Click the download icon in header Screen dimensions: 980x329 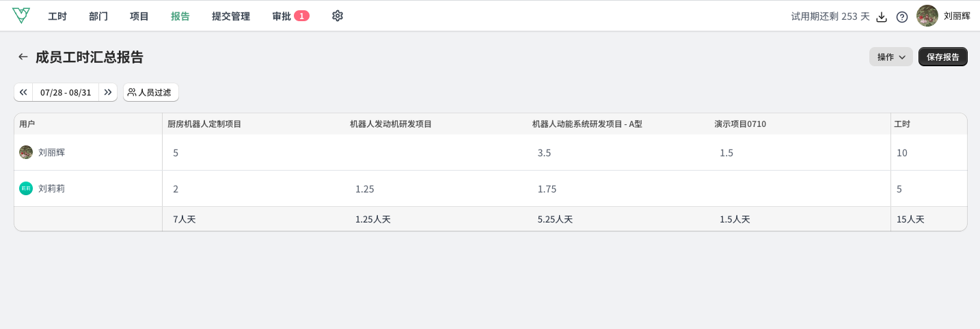pyautogui.click(x=882, y=16)
